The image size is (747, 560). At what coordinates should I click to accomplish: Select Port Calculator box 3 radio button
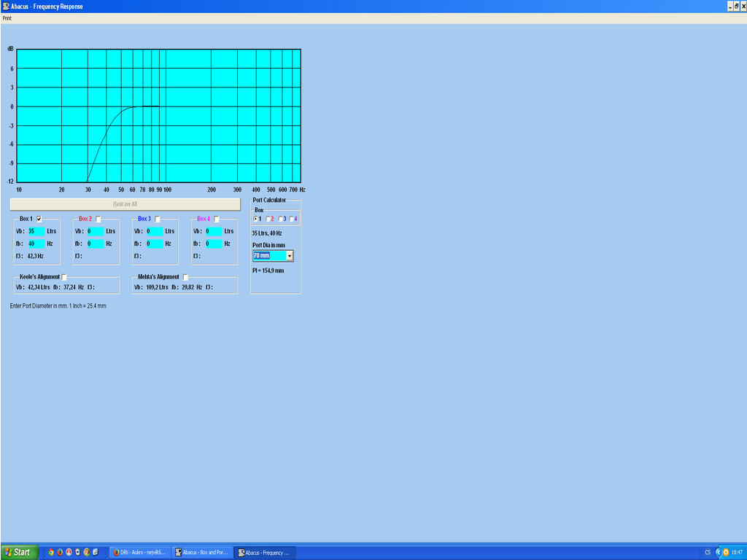click(x=281, y=219)
